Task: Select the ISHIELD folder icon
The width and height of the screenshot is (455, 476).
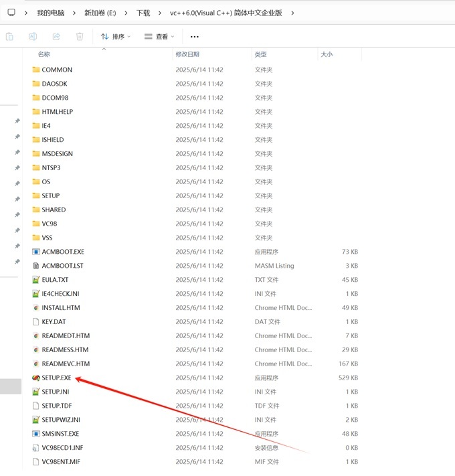Action: click(x=36, y=139)
